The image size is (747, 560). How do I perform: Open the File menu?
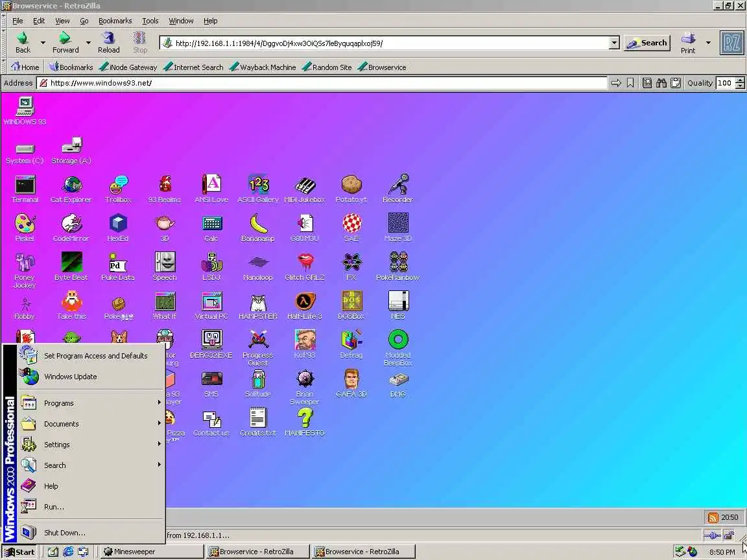coord(18,21)
